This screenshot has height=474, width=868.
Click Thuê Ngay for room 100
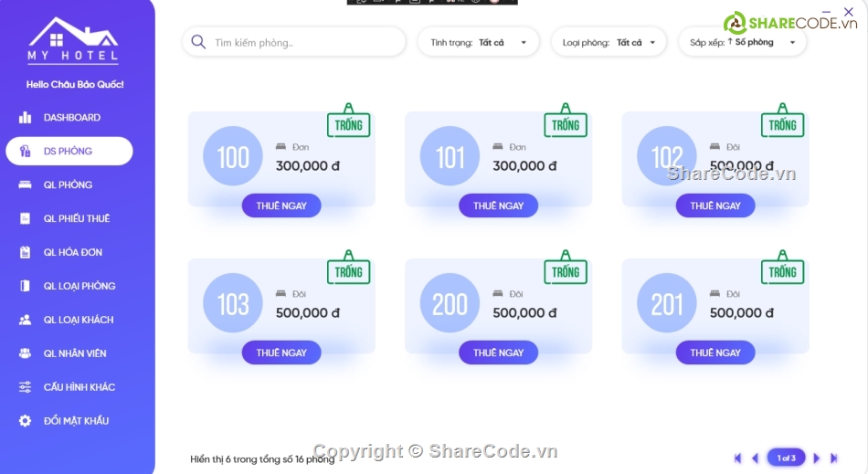(x=281, y=205)
